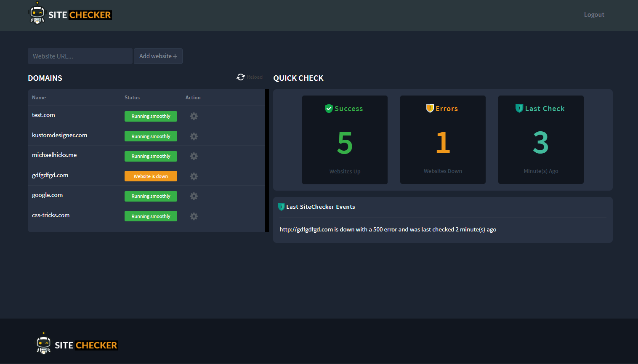Click Running smoothly badge for test.com
638x364 pixels.
tap(151, 116)
